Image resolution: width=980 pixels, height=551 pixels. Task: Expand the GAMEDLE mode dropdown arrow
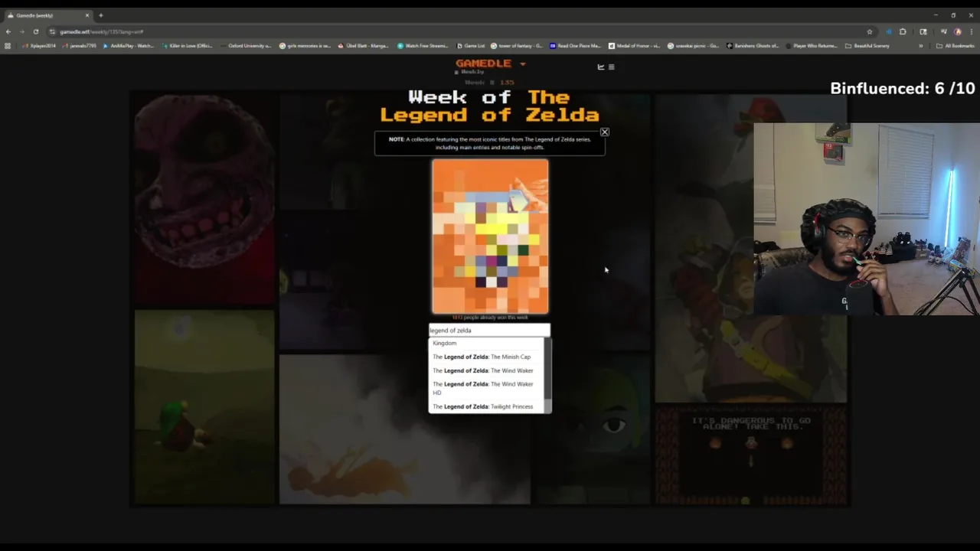click(523, 64)
